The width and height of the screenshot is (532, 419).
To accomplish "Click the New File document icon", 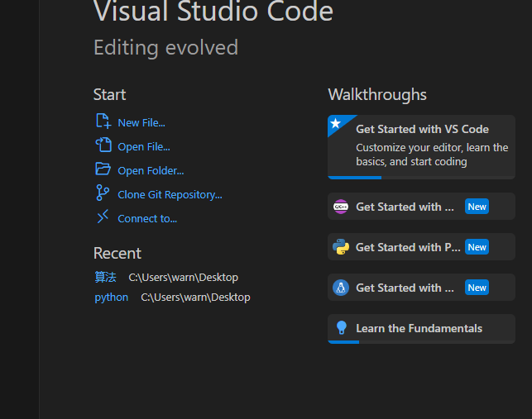I will (x=103, y=121).
